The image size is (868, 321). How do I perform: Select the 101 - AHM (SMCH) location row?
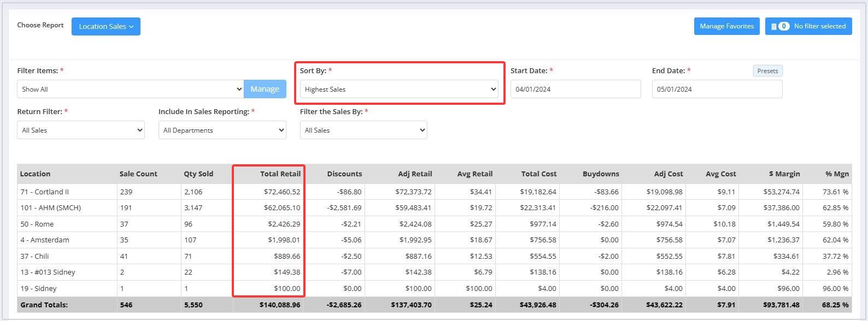[x=434, y=207]
